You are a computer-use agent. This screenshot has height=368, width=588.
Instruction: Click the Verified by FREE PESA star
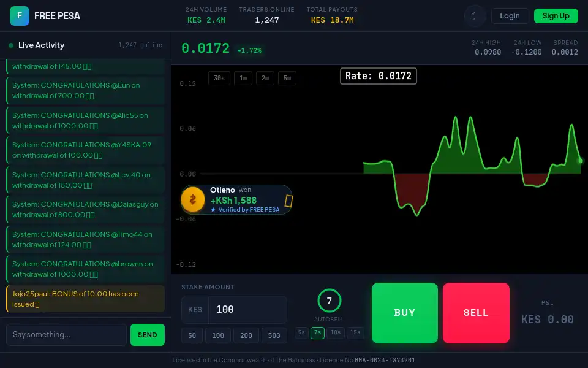213,210
